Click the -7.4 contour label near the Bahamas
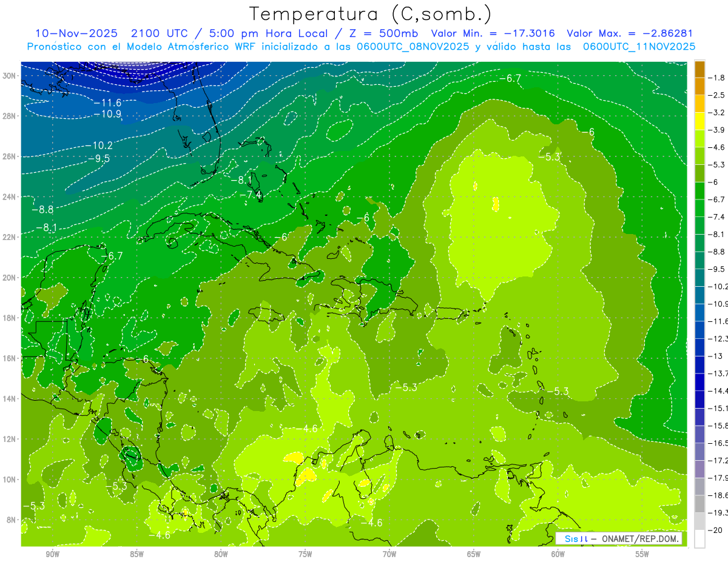 point(251,195)
